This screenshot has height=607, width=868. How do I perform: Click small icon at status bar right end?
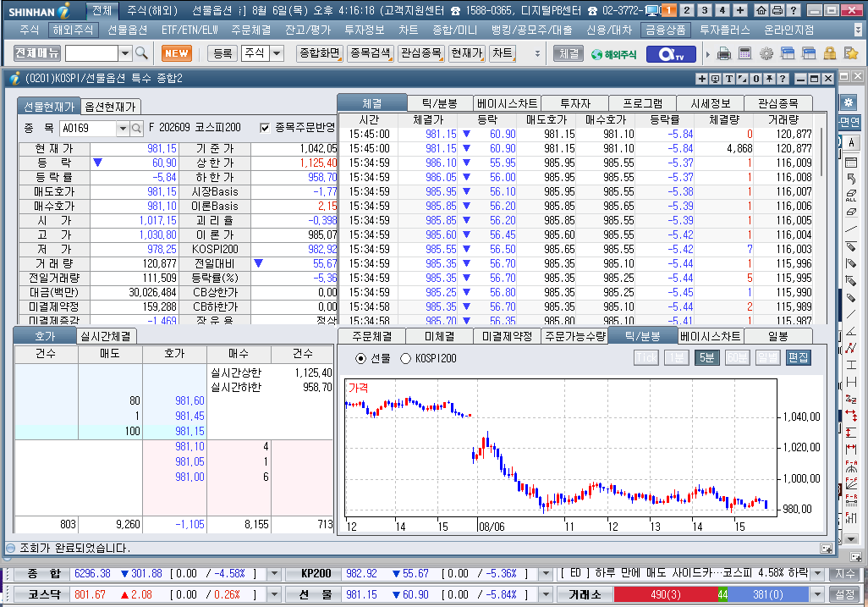826,549
